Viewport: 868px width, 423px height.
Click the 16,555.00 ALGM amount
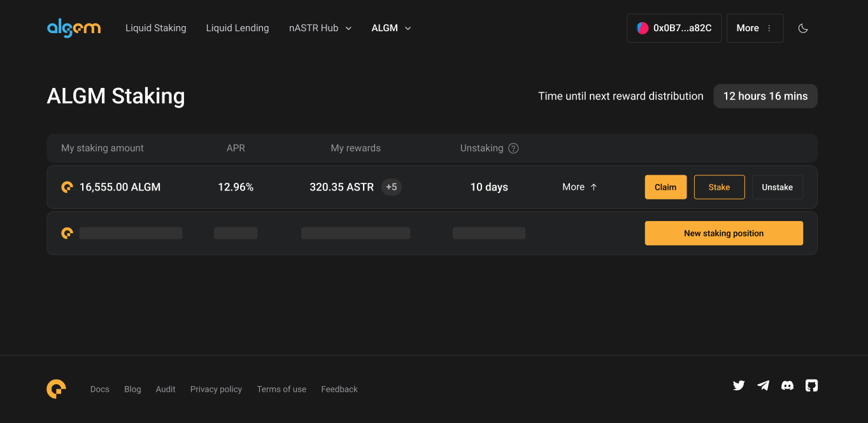120,187
